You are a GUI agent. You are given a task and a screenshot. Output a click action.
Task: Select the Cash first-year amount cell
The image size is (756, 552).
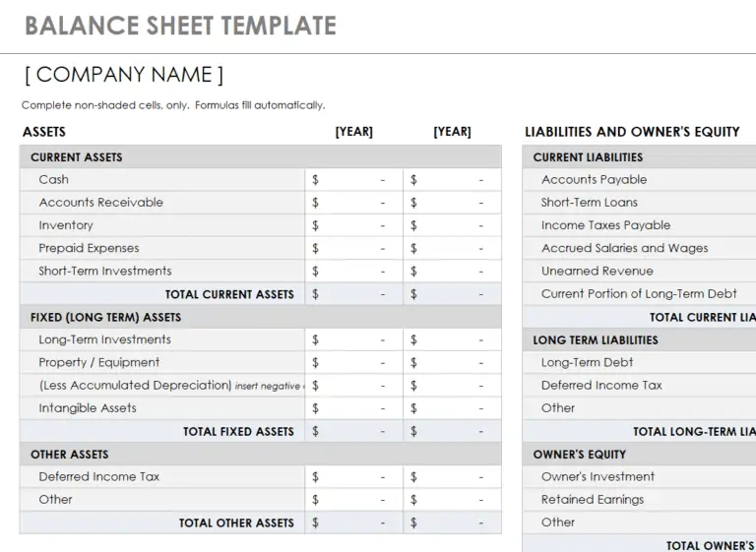click(354, 180)
